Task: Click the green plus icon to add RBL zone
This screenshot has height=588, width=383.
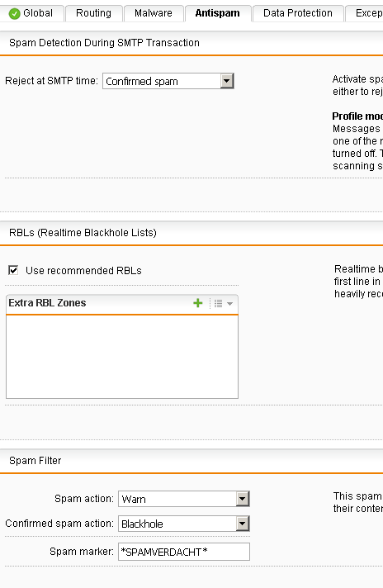Action: (x=198, y=303)
